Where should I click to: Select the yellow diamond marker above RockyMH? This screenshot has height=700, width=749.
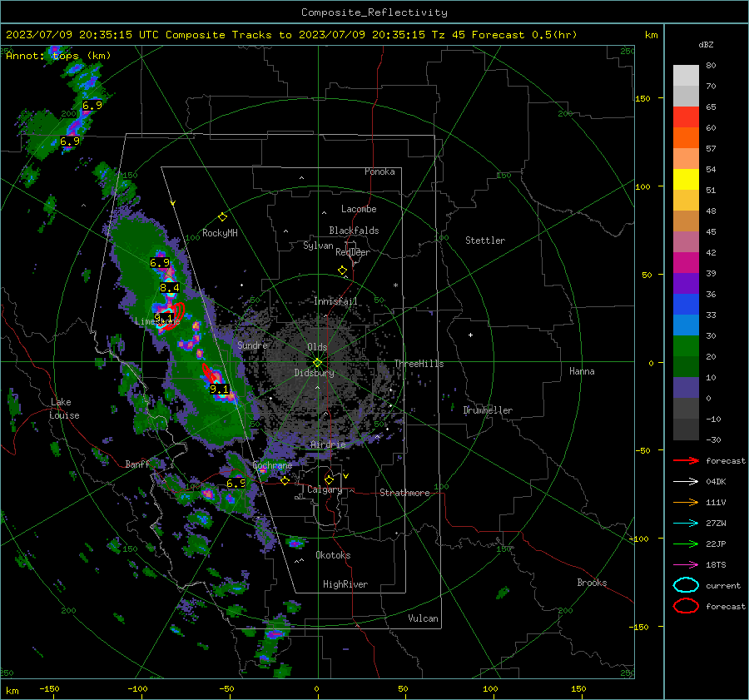tap(222, 217)
